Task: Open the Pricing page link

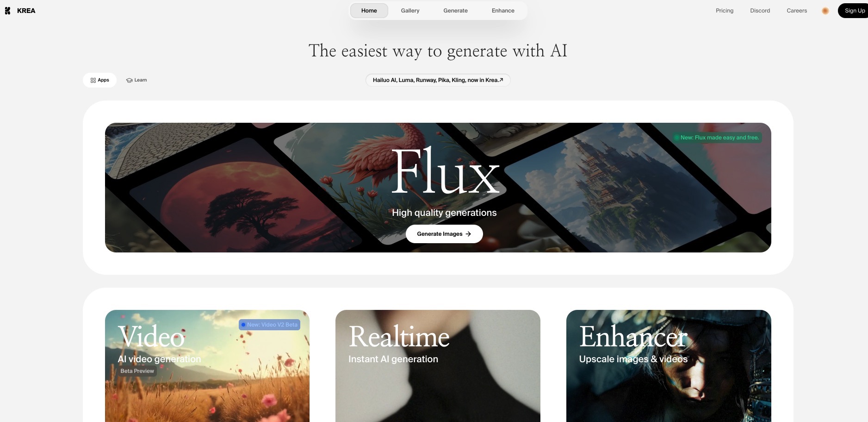Action: [725, 11]
